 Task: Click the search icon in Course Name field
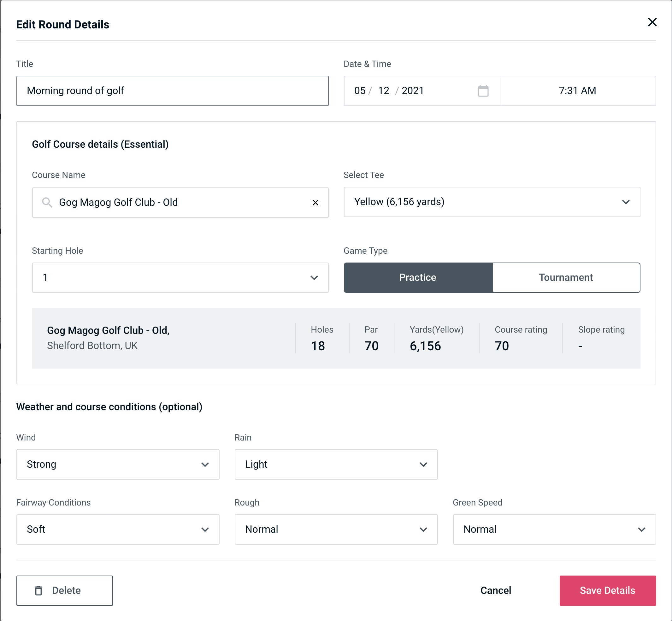[x=46, y=203]
